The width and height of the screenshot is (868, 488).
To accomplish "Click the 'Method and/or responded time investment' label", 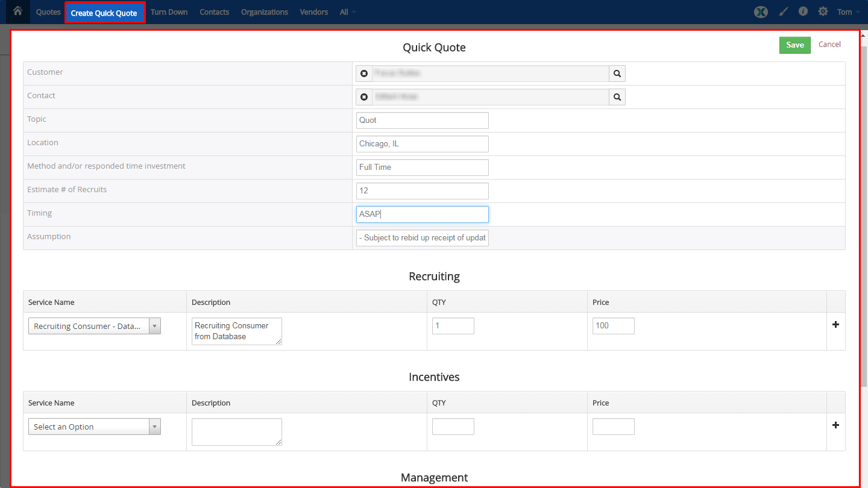I will [106, 166].
